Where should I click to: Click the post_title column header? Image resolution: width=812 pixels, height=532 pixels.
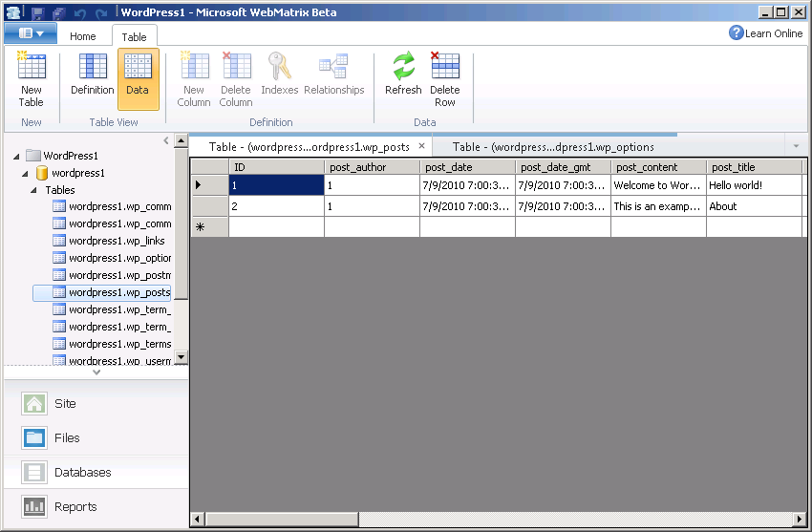coord(754,166)
